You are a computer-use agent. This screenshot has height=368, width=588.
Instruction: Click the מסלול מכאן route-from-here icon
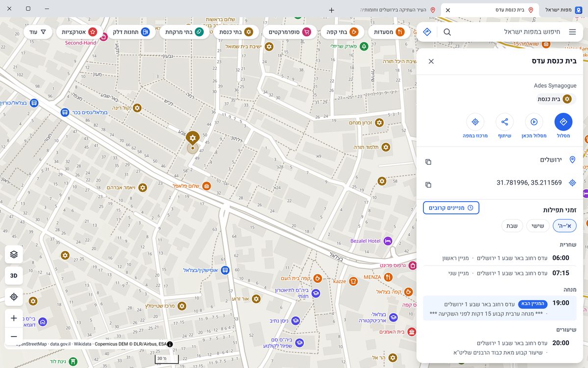point(534,122)
